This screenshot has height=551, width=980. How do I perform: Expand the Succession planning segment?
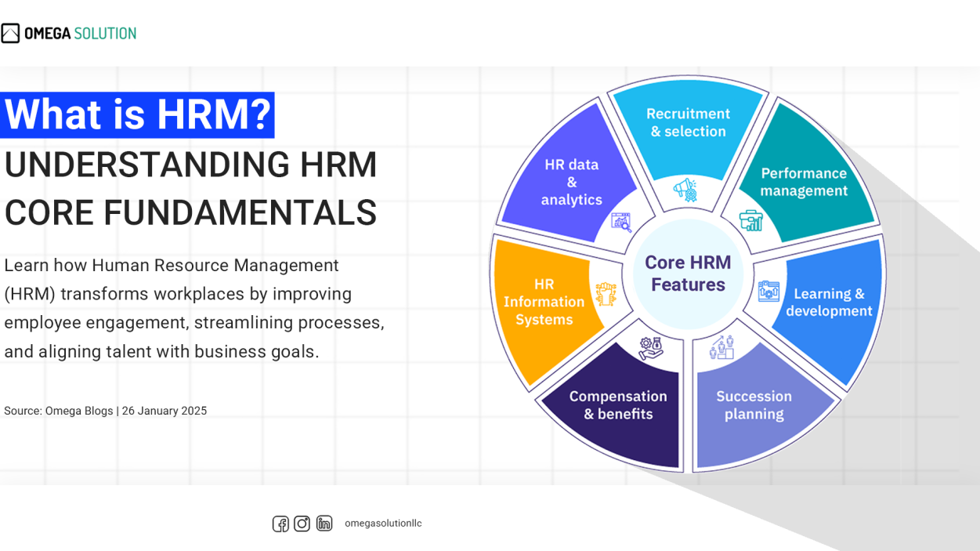pyautogui.click(x=754, y=405)
